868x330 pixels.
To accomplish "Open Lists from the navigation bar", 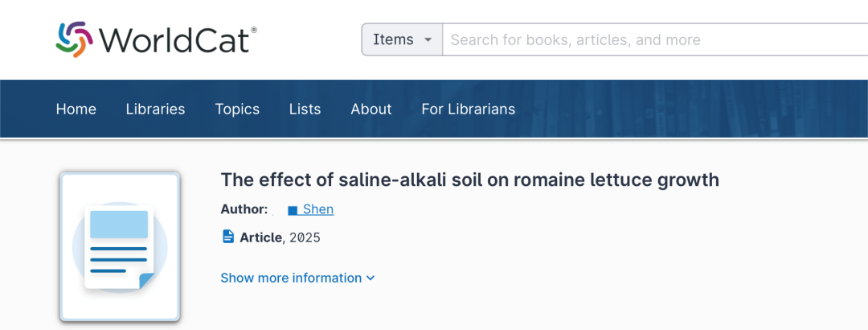I will 305,109.
